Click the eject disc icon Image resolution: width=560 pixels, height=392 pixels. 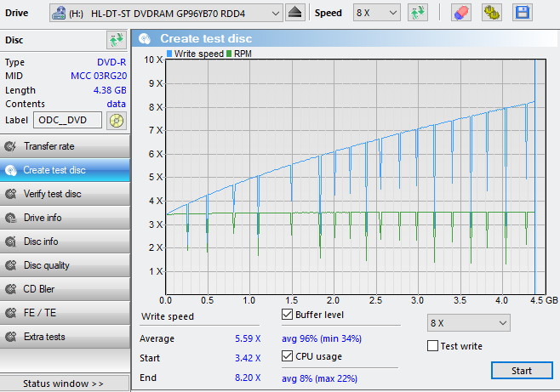click(x=295, y=13)
